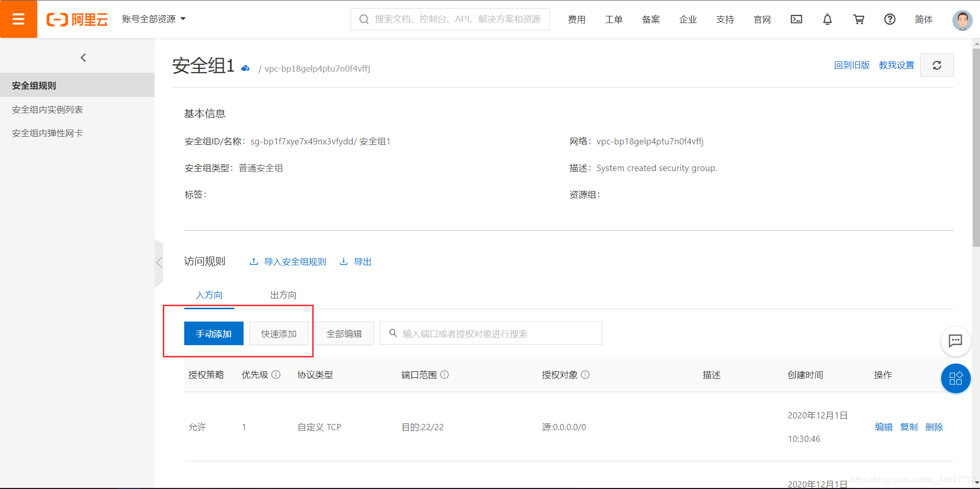Go to 官网 in the top bar
The image size is (980, 489).
pyautogui.click(x=762, y=19)
